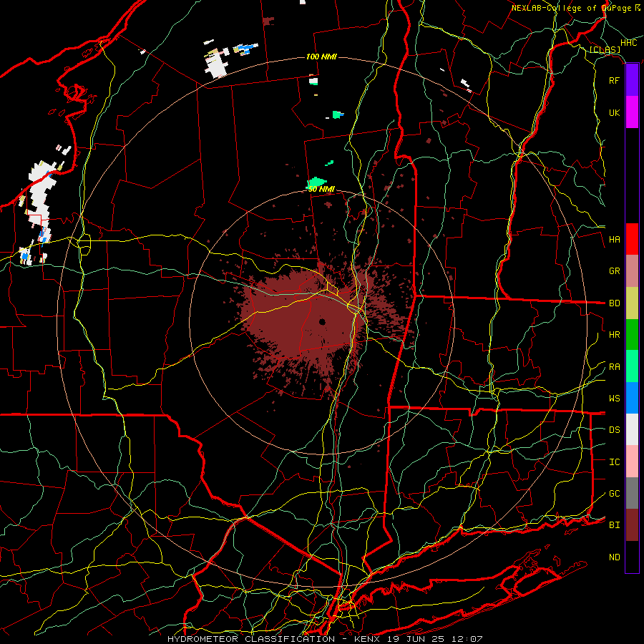
Task: Click the magenta UK legend color swatch
Action: [632, 112]
